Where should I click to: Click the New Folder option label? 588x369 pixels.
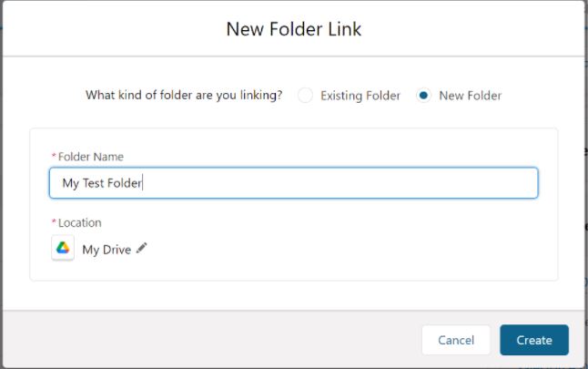pos(471,96)
